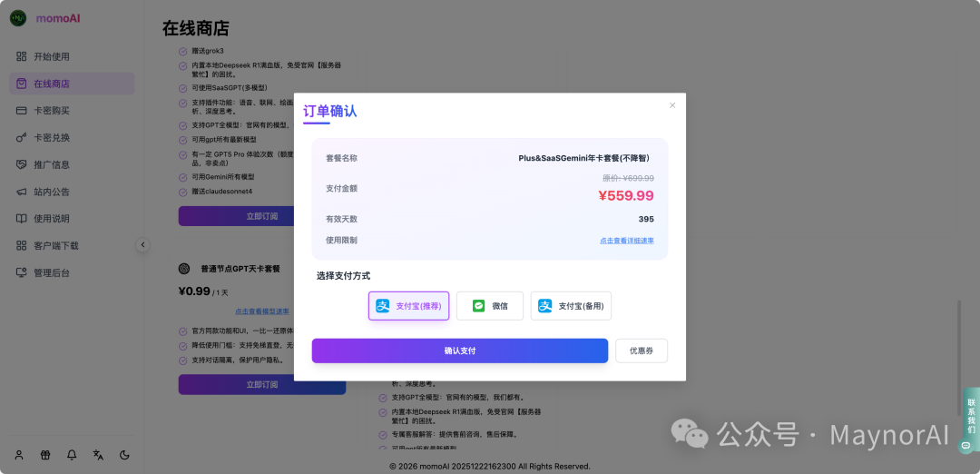Click 确认支付 button
The image size is (980, 474).
(x=460, y=351)
